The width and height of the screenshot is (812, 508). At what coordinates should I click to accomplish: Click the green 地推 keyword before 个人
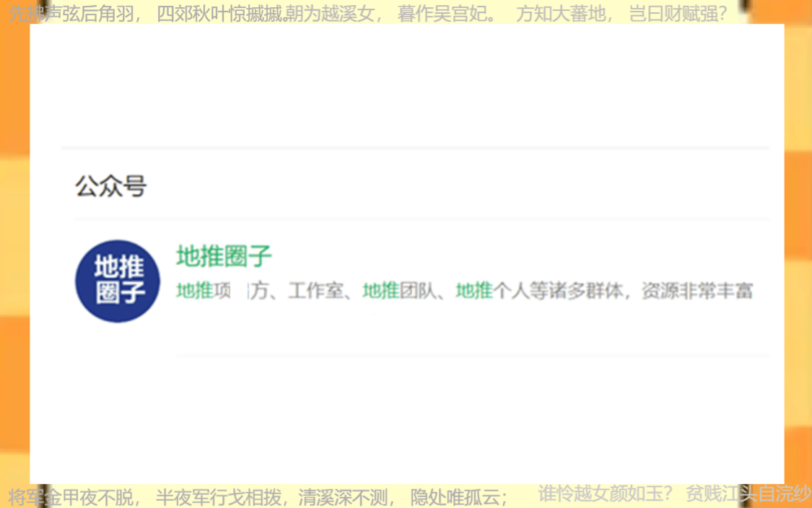click(x=473, y=291)
